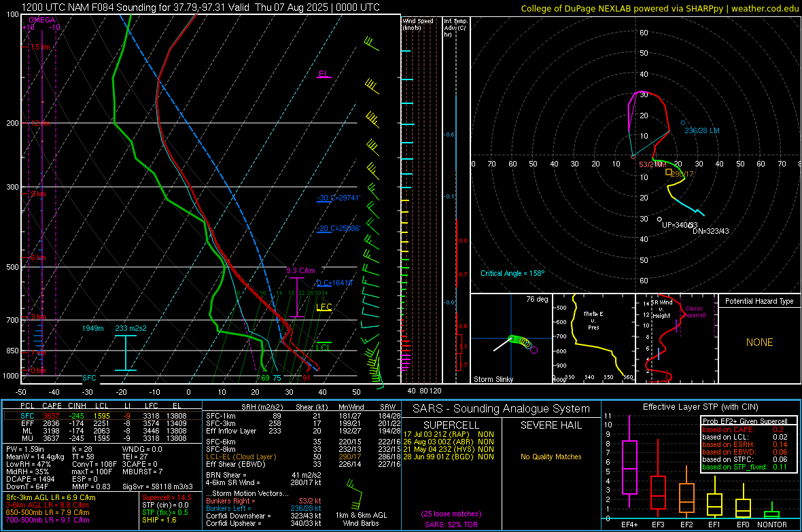This screenshot has height=532, width=802.
Task: Click the No Quality Matches text
Action: 551,457
